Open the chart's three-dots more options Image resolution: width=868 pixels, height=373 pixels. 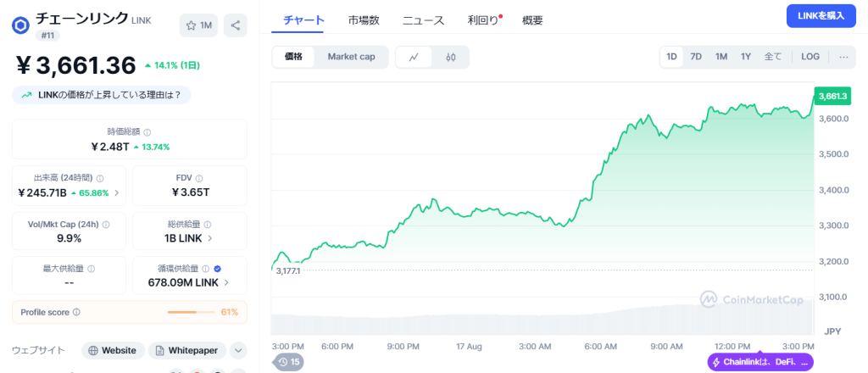pos(843,57)
